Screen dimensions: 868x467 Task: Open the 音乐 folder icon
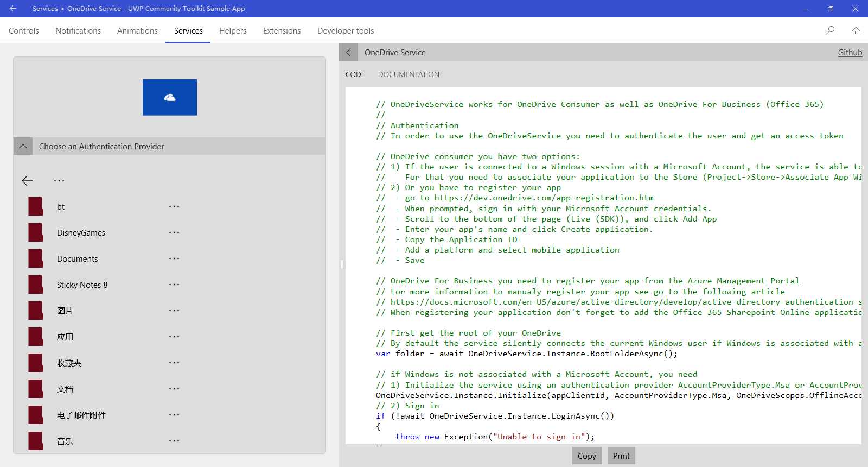[36, 441]
